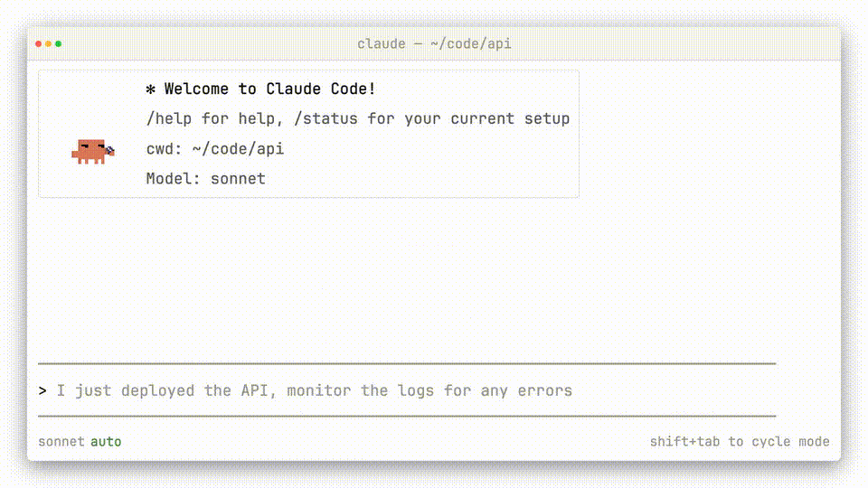The width and height of the screenshot is (868, 488).
Task: Select the cwd: ~/code/api line
Action: [x=215, y=148]
